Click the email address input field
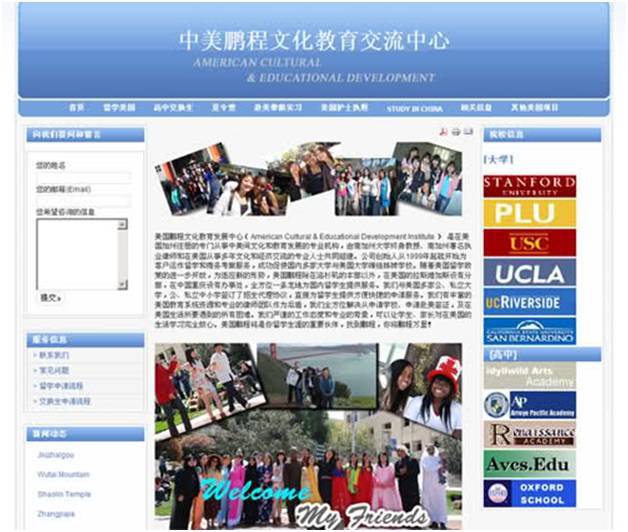The width and height of the screenshot is (628, 532). pyautogui.click(x=83, y=200)
